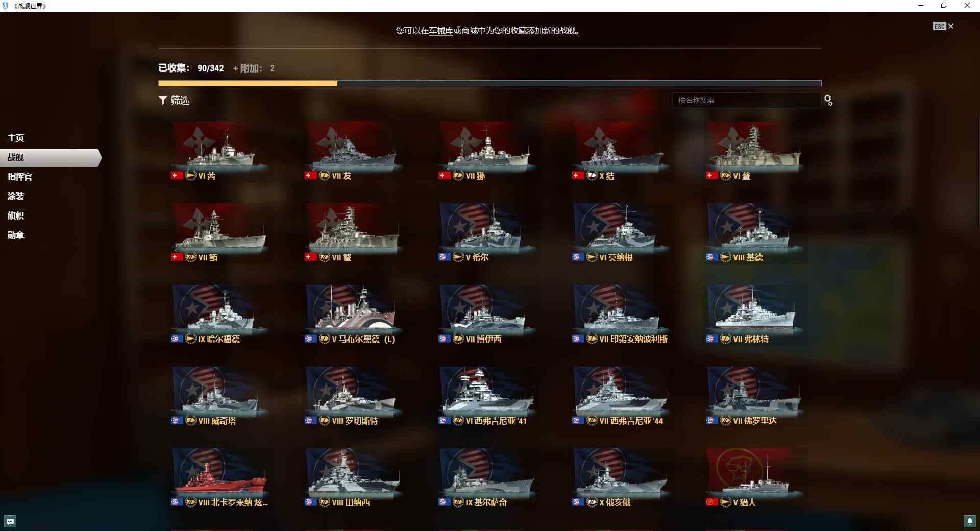
Task: Open notification bell in bottom-right corner
Action: (969, 521)
